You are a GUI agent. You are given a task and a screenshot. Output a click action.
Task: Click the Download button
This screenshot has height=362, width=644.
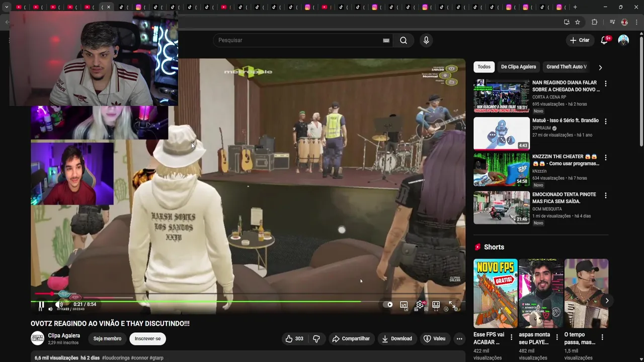coord(397,339)
